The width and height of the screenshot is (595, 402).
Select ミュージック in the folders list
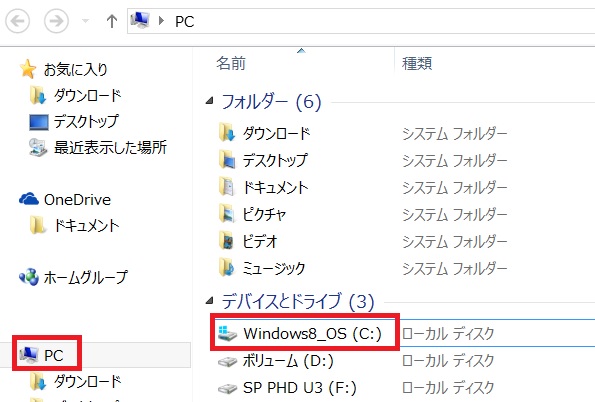tap(274, 268)
